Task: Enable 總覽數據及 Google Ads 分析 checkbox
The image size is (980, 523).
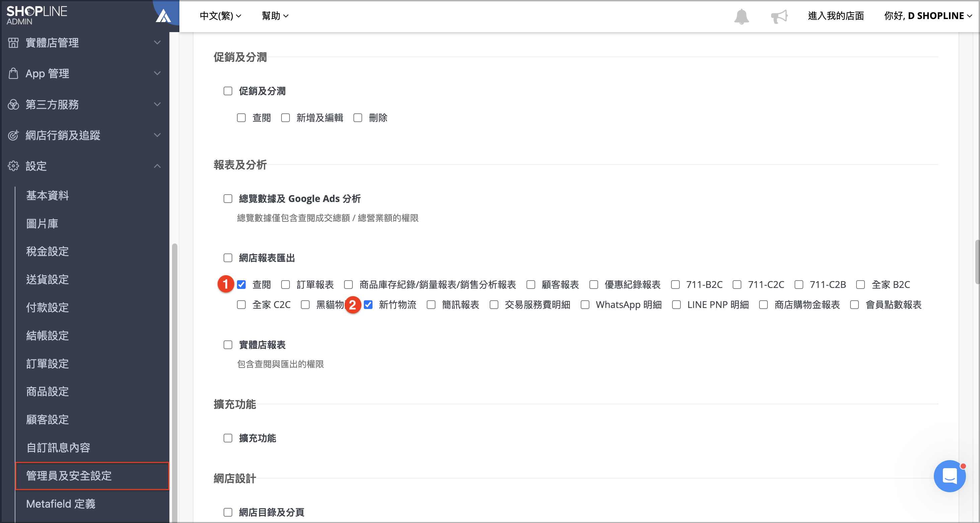Action: tap(228, 199)
